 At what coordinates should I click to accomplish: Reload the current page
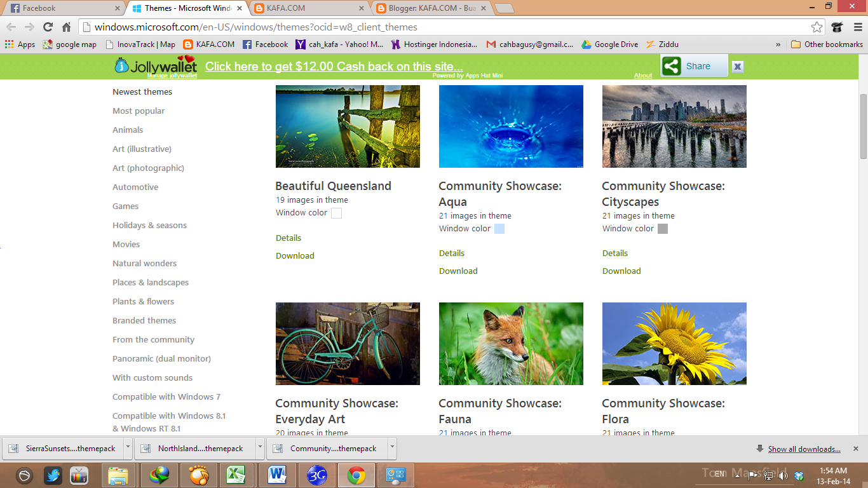point(48,27)
